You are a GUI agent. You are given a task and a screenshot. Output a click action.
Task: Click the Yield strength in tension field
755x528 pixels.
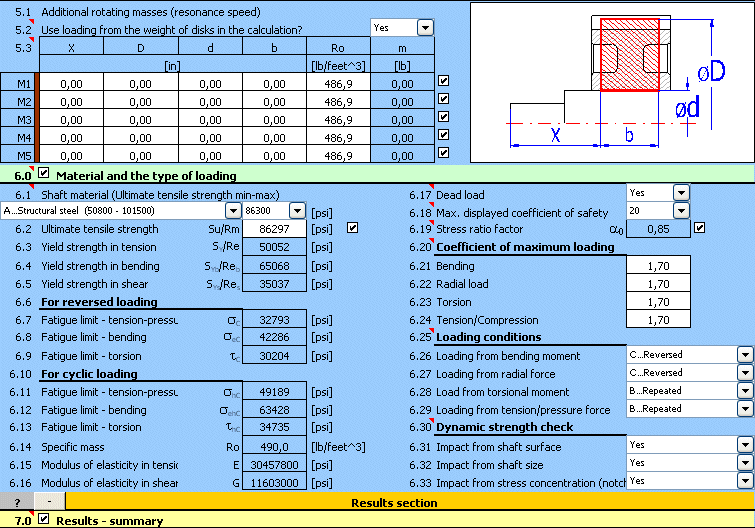click(274, 247)
